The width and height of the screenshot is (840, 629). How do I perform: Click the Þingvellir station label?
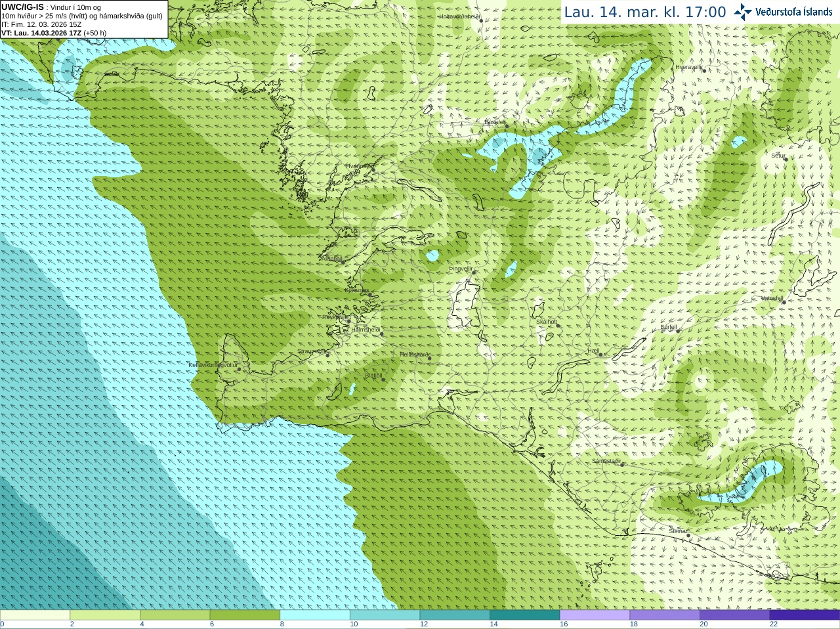point(461,269)
